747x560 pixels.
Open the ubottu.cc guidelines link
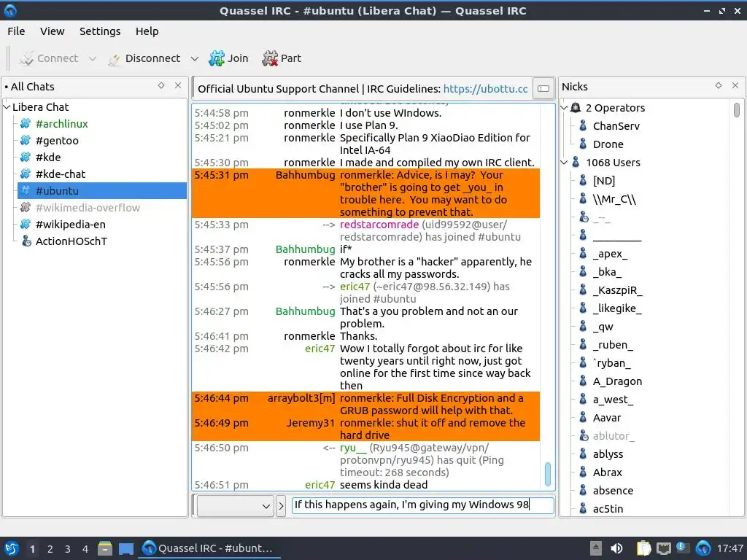485,89
